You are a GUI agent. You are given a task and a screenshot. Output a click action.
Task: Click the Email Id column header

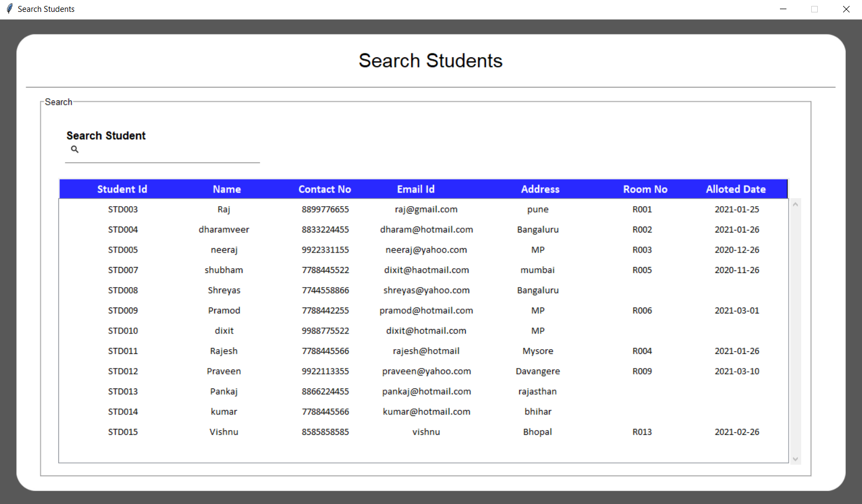pos(416,189)
